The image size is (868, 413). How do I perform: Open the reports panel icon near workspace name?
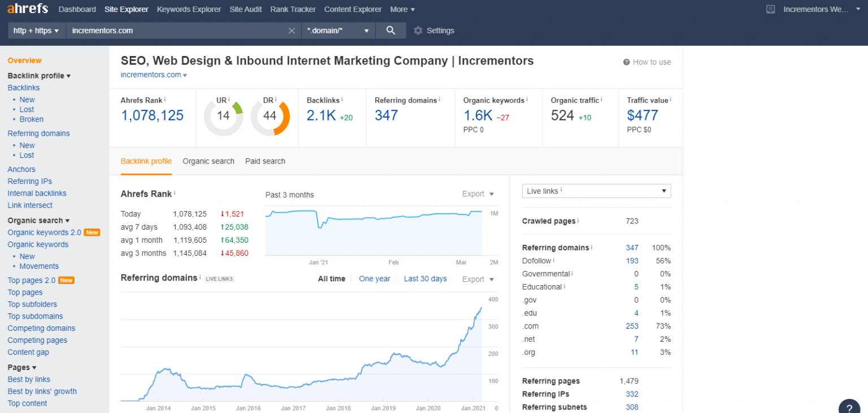(x=770, y=9)
